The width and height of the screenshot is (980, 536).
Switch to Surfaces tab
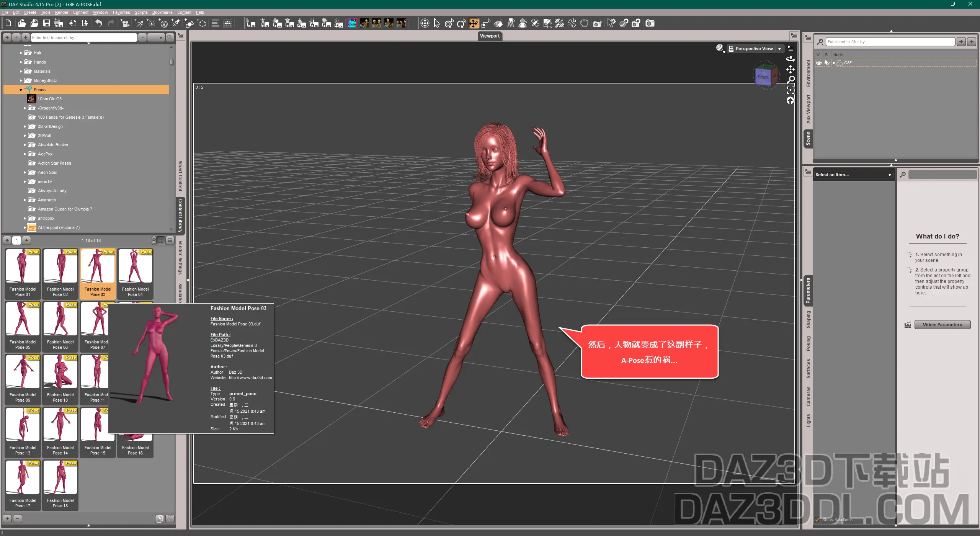click(808, 369)
